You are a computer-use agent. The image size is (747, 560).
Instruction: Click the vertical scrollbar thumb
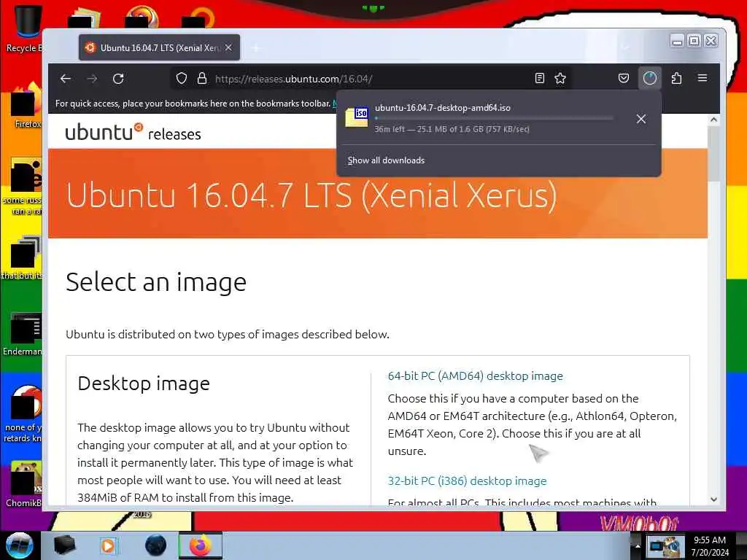(x=713, y=153)
